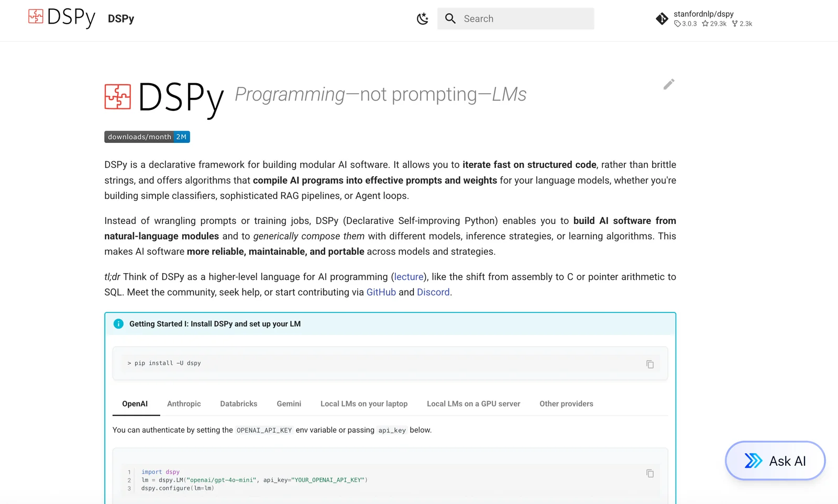
Task: Click the DSPy logo in the header
Action: point(61,18)
